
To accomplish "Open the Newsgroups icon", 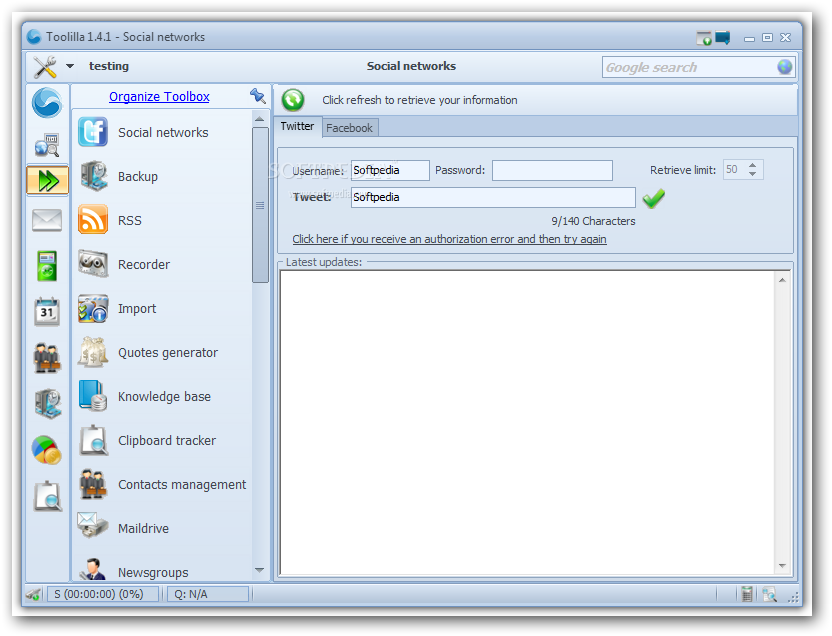I will (93, 569).
